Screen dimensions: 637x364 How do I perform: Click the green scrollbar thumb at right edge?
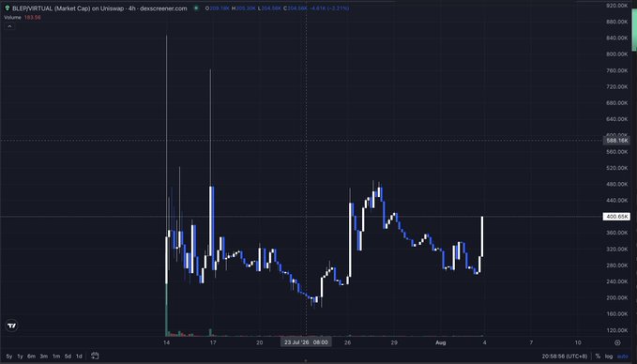click(x=634, y=29)
